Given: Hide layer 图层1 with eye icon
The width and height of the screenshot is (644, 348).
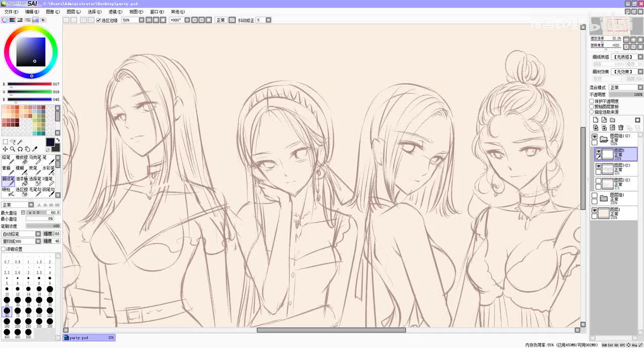Looking at the screenshot, I should coord(594,210).
